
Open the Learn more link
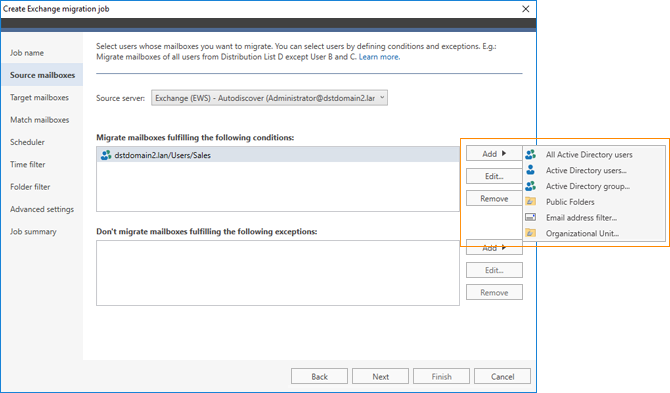click(x=379, y=57)
